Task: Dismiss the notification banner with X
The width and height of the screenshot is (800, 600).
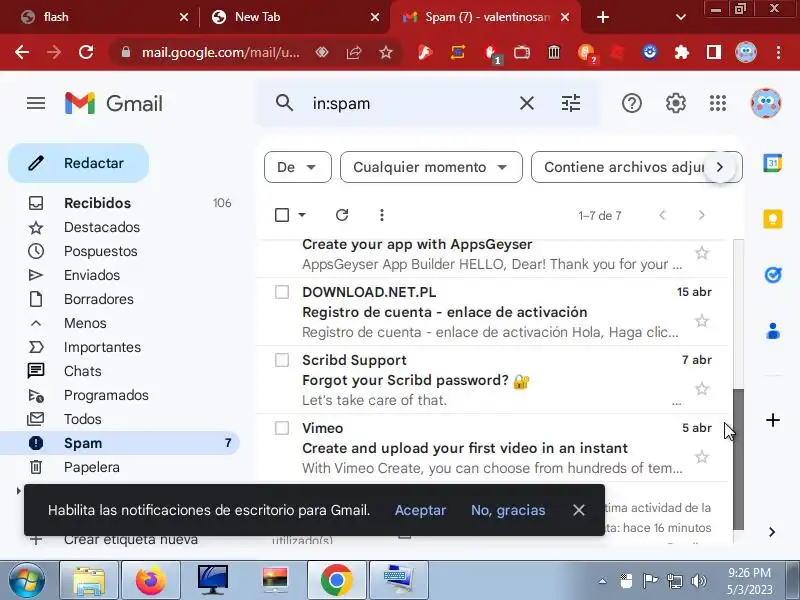Action: click(579, 510)
